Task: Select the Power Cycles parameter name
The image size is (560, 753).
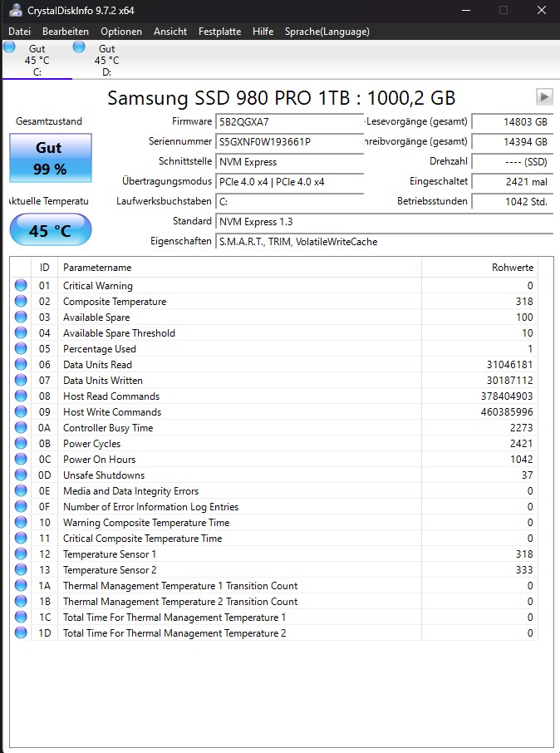Action: tap(91, 443)
